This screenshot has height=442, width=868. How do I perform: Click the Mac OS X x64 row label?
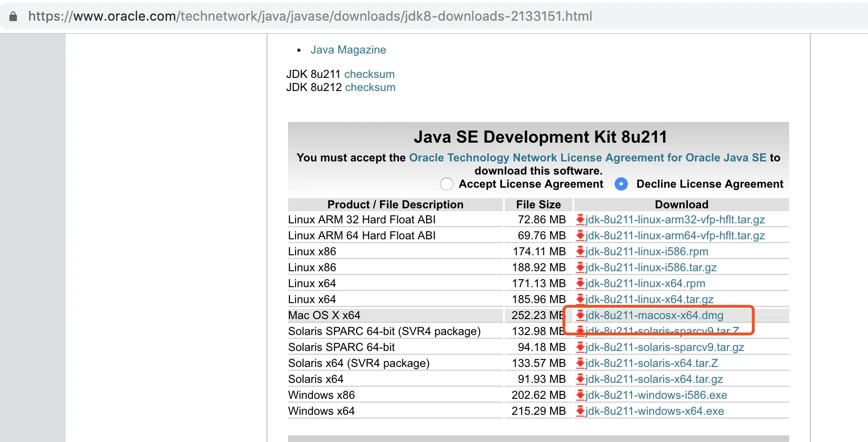click(x=324, y=315)
